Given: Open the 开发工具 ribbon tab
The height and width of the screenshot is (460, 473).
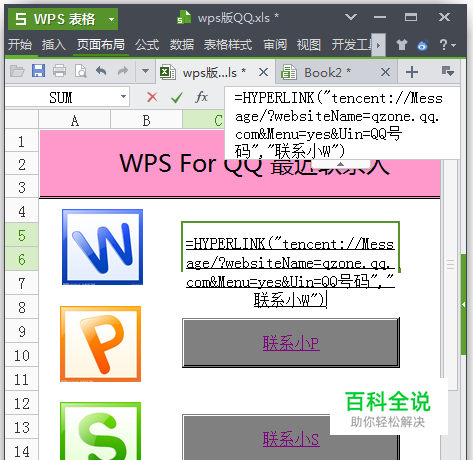Looking at the screenshot, I should tap(351, 45).
